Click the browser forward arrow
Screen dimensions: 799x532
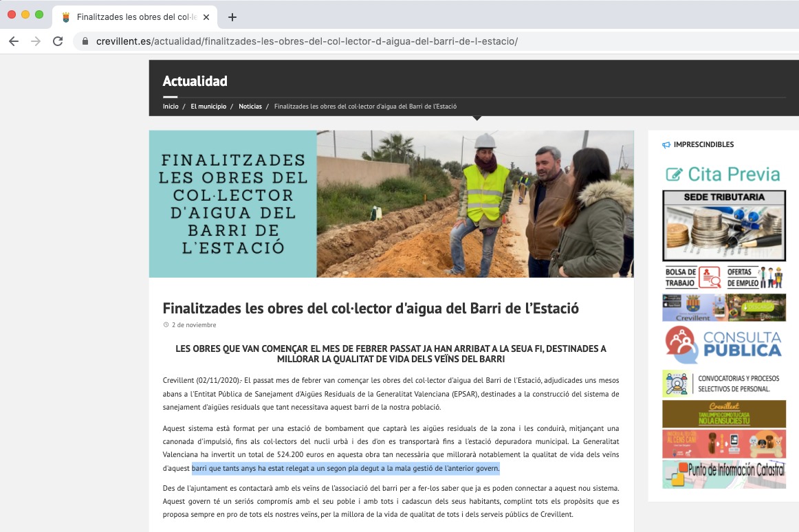point(36,41)
